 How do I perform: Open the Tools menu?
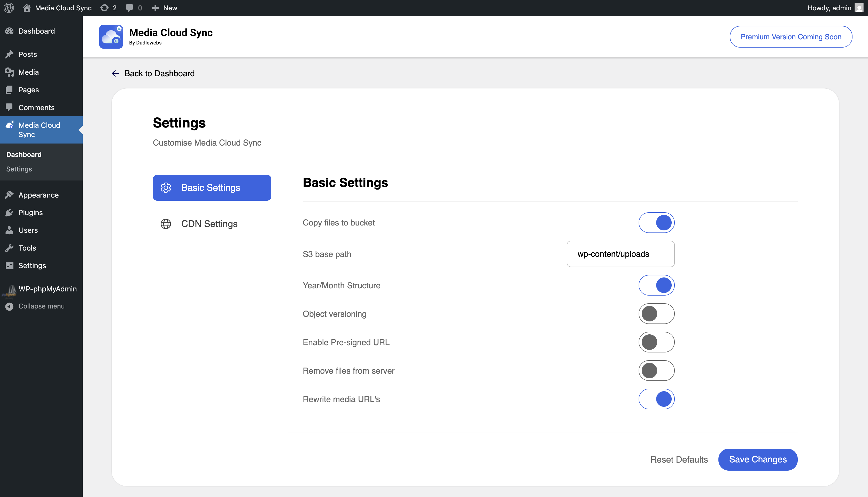(x=41, y=248)
